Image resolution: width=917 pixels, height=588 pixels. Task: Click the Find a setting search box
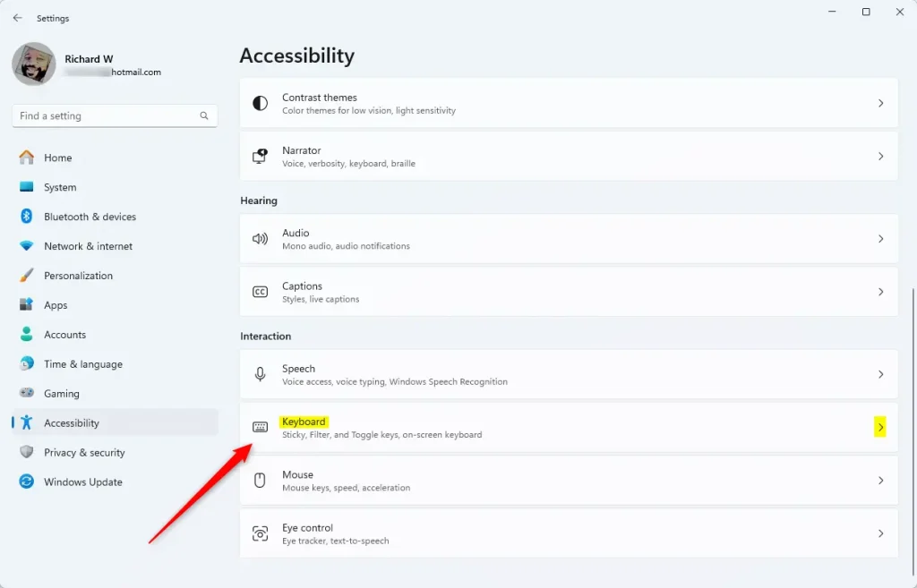(x=115, y=115)
